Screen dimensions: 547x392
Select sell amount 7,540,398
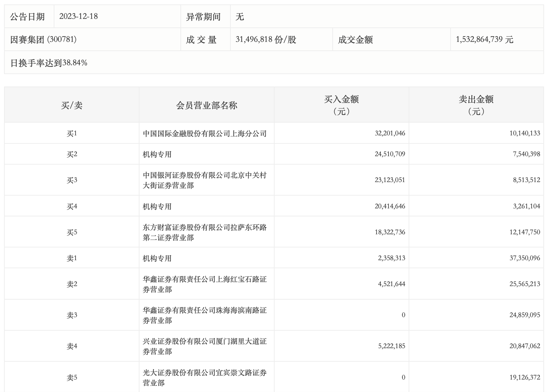(x=527, y=154)
